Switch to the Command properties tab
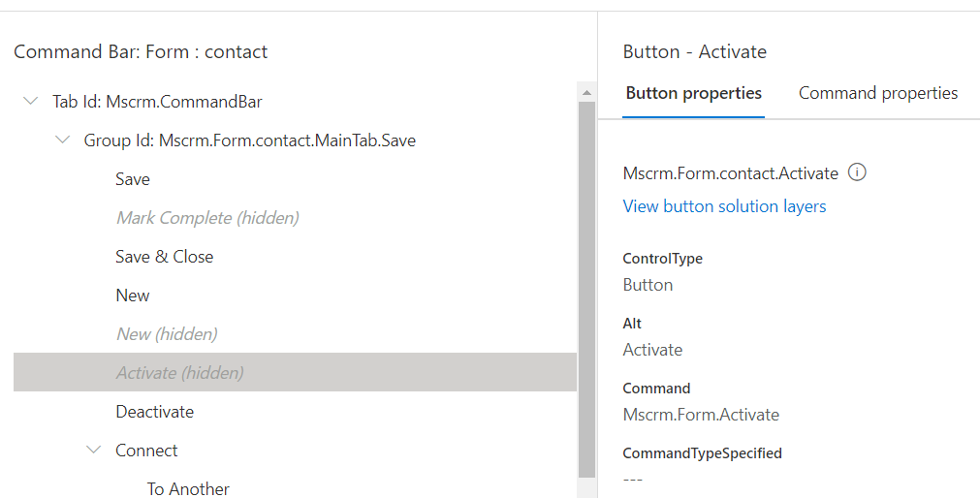 tap(877, 93)
